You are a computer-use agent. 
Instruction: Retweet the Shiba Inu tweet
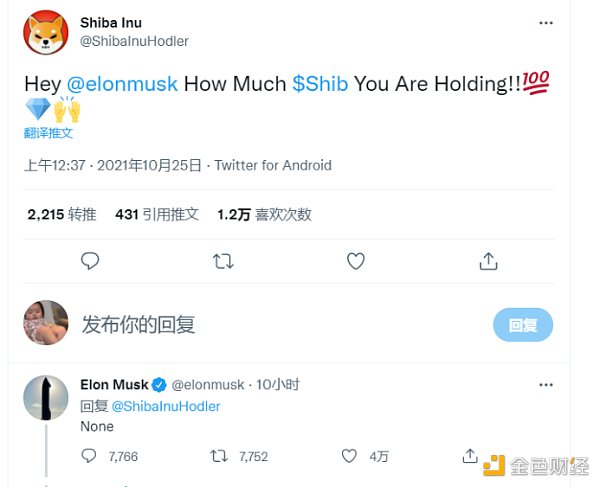coord(224,261)
